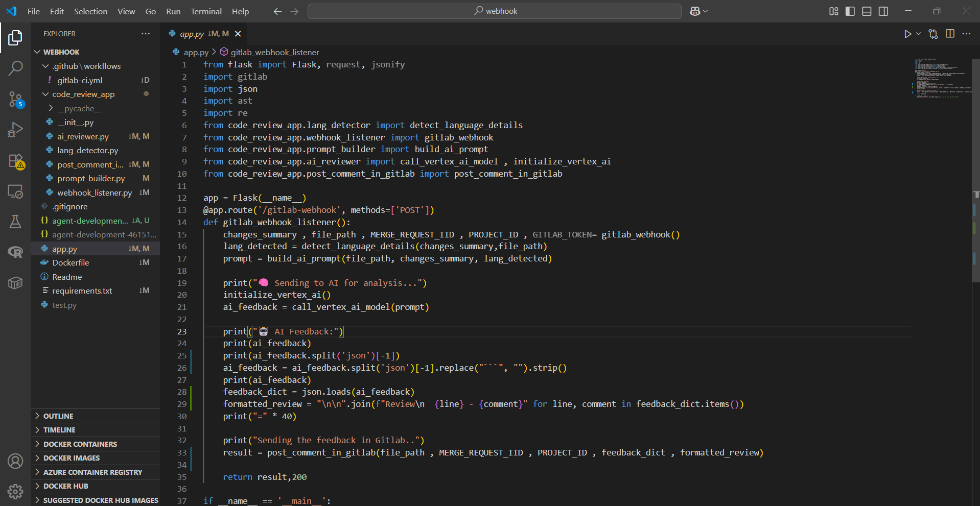Toggle the Primary Side Bar visibility
The width and height of the screenshot is (980, 506).
tap(850, 11)
